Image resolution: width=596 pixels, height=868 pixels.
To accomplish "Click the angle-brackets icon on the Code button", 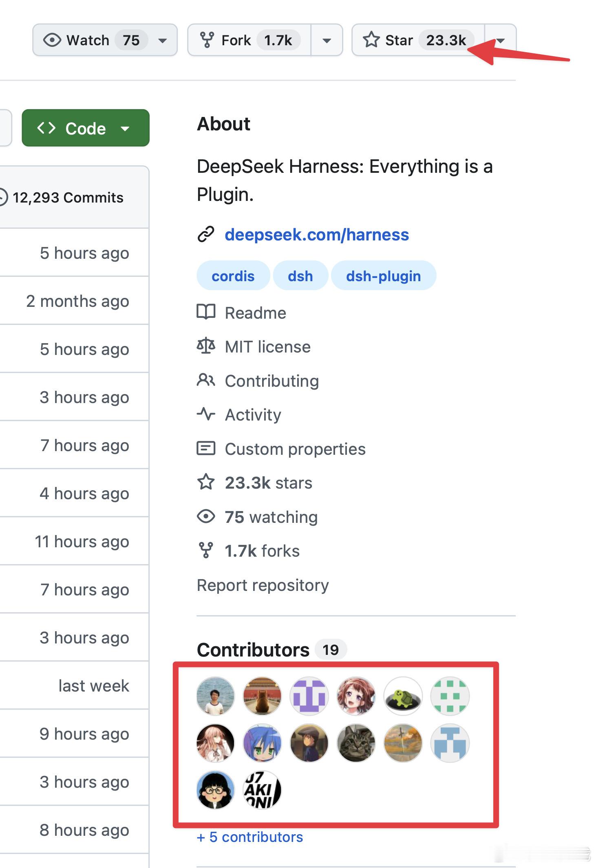I will [x=46, y=128].
